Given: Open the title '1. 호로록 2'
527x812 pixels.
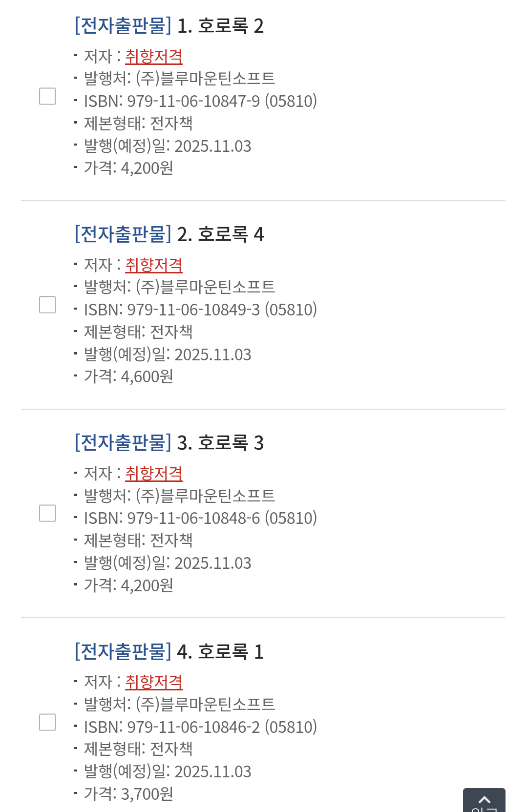Looking at the screenshot, I should (x=220, y=26).
